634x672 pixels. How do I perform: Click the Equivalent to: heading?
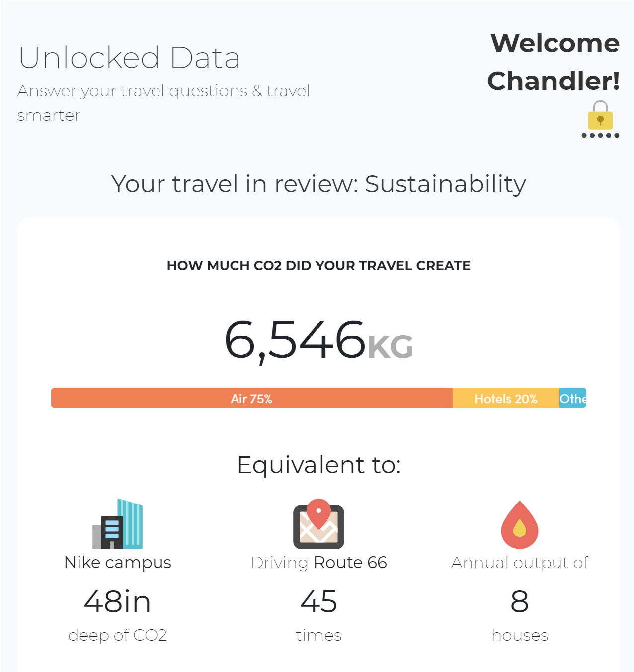[318, 465]
